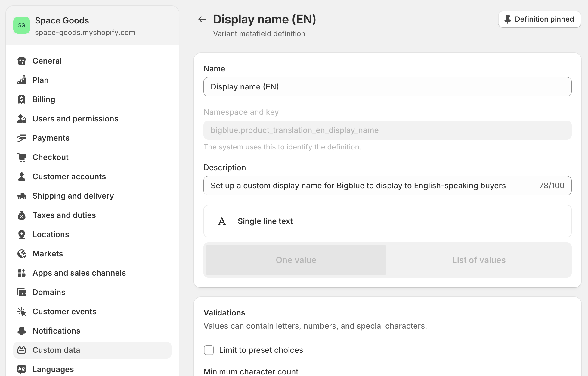Open Customer accounts settings
Image resolution: width=588 pixels, height=376 pixels.
click(x=92, y=177)
